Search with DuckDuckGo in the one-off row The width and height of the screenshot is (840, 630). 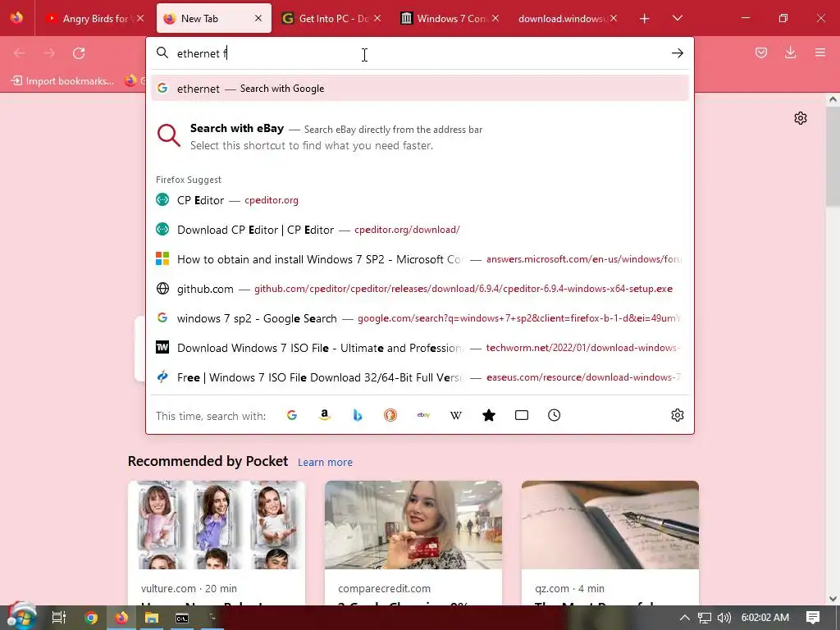(x=390, y=415)
